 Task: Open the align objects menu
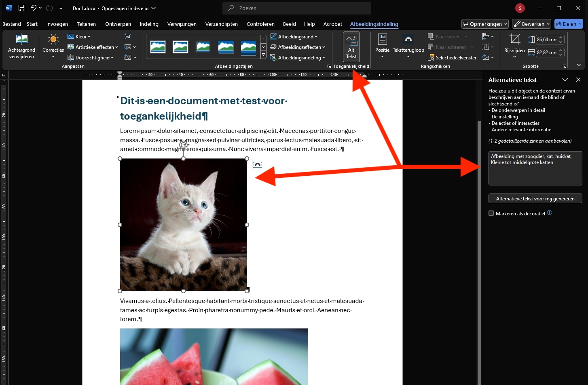point(488,37)
